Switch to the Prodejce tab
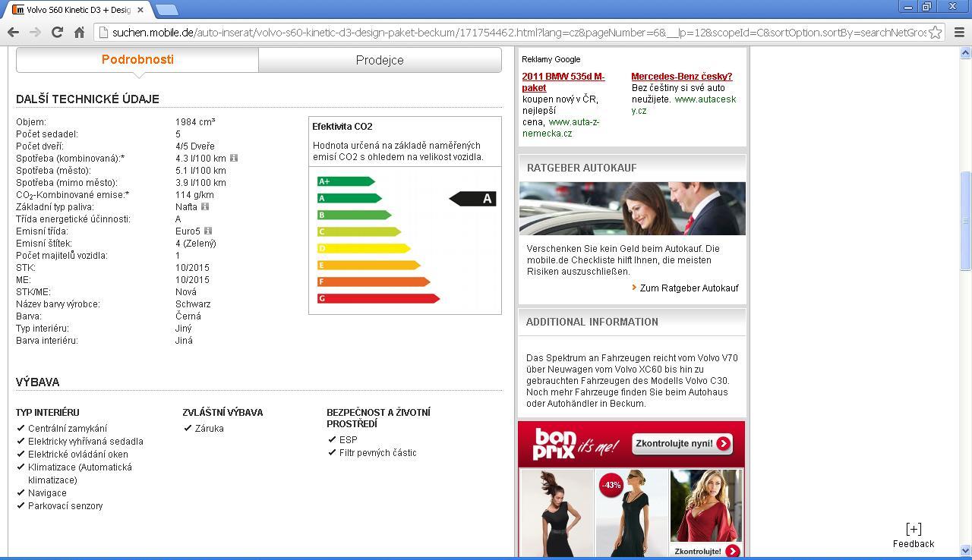Screen dimensions: 972x560 [380, 60]
